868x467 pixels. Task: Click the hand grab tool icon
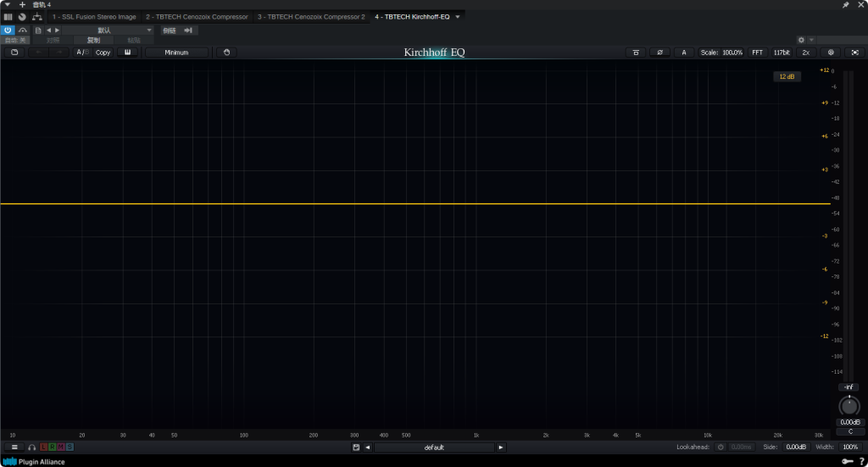click(x=226, y=53)
